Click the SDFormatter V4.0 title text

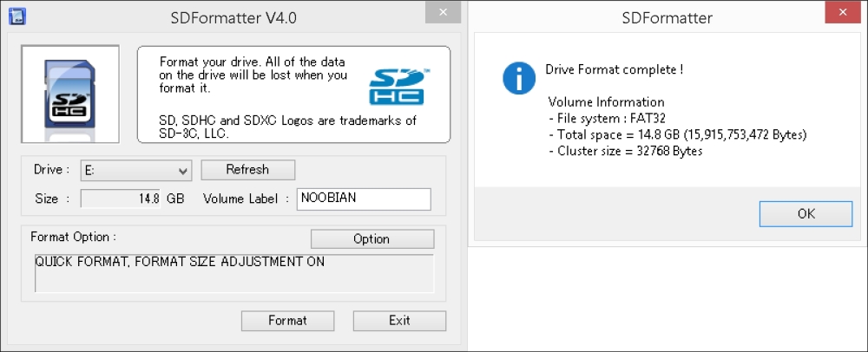click(x=233, y=17)
